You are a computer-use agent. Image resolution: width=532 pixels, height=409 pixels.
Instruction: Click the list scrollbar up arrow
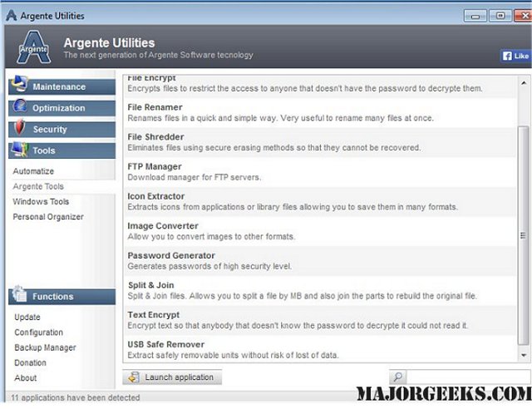(524, 83)
